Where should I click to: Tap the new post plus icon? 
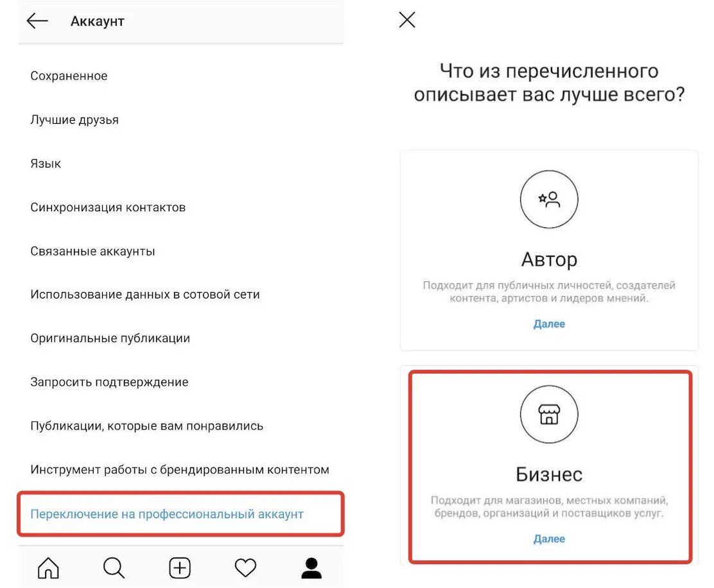[179, 567]
